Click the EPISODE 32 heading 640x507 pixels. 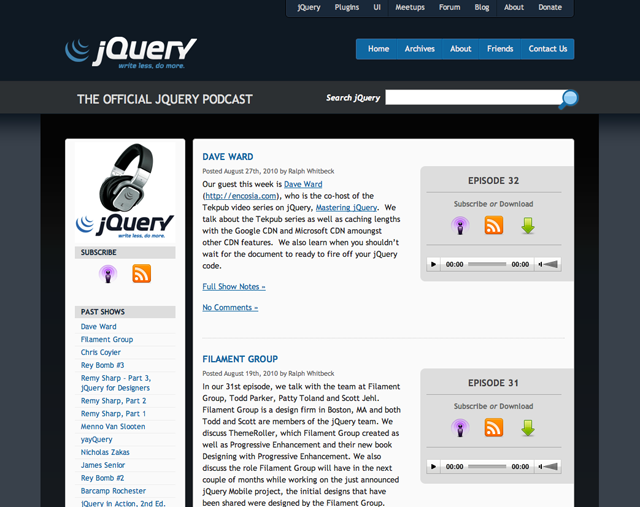click(x=493, y=181)
